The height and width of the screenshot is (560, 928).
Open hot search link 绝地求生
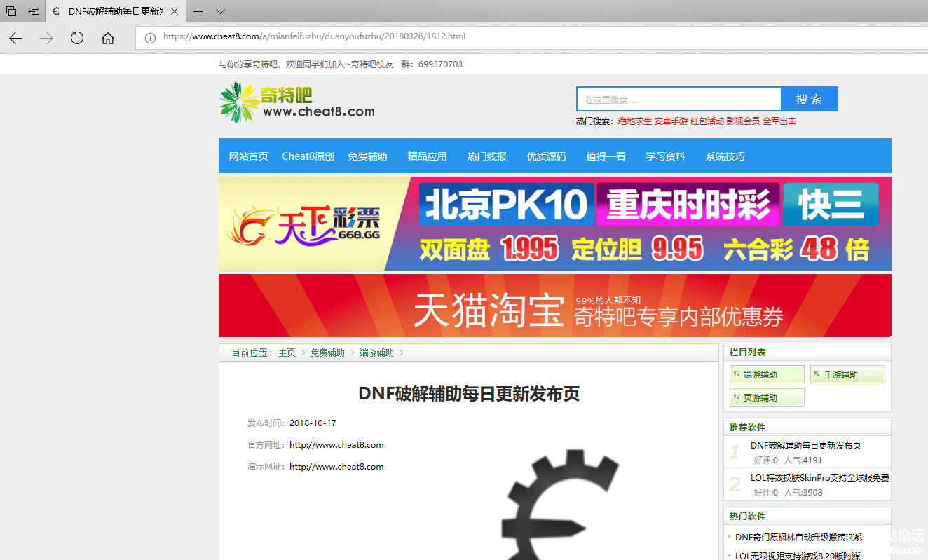point(634,121)
